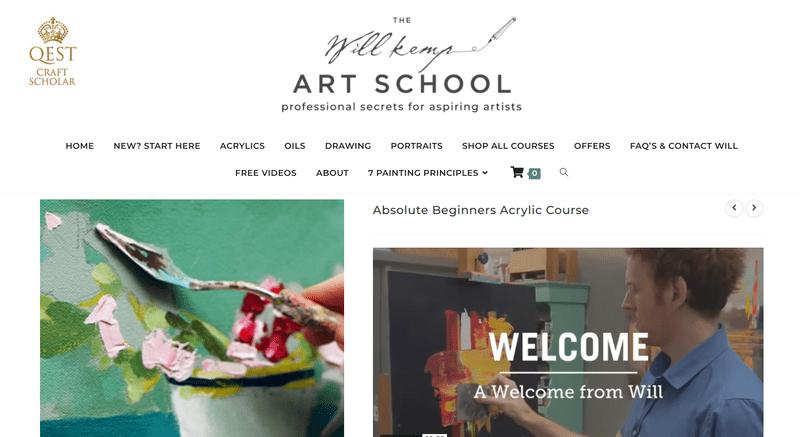The width and height of the screenshot is (800, 437).
Task: Open FAQ's & Contact Will
Action: [x=684, y=146]
